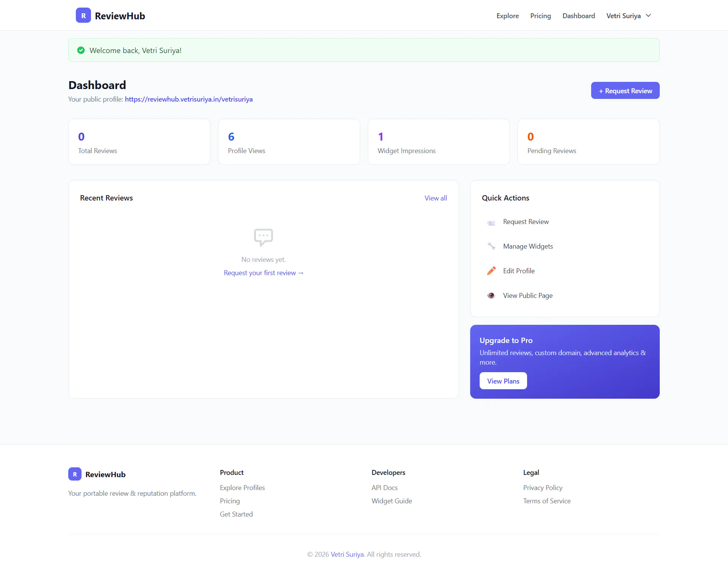Click the Pending Reviews stat card
Viewport: 728px width, 581px height.
click(588, 142)
